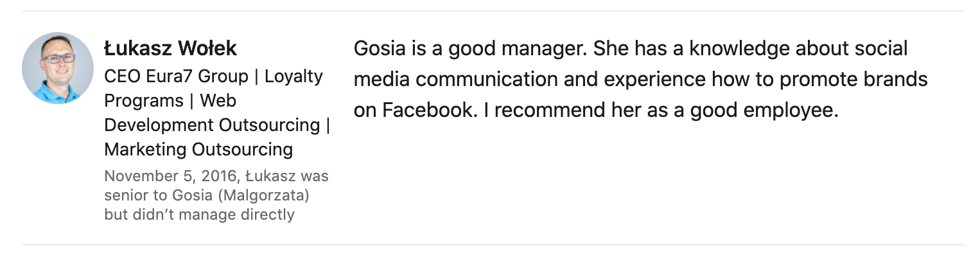
Task: Click the 'CEO Eura7 Group' headline text
Action: (175, 76)
